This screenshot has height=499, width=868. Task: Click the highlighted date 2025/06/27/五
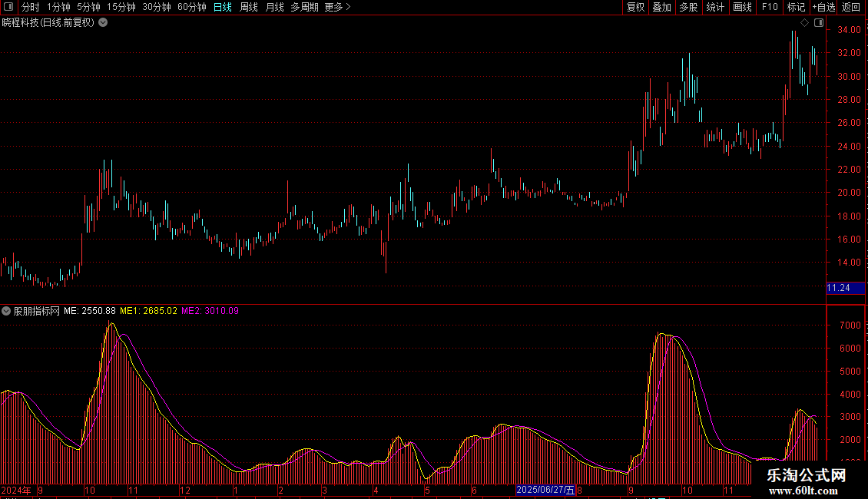[x=545, y=490]
